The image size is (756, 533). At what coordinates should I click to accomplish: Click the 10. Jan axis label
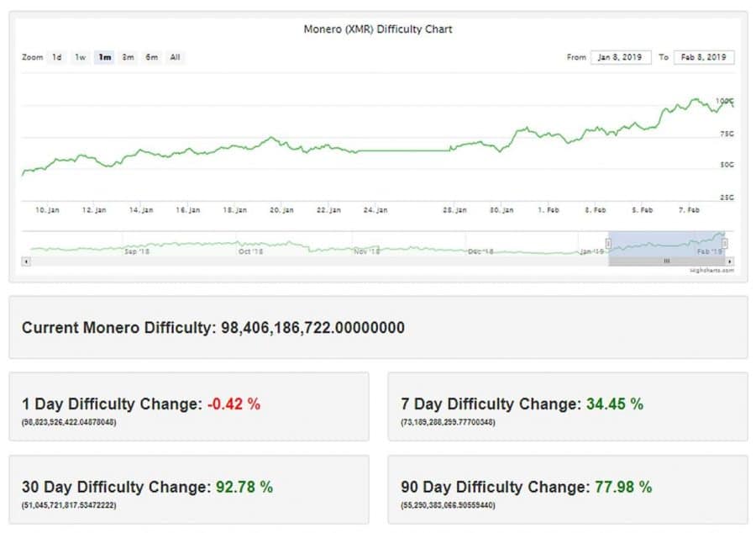(x=47, y=210)
